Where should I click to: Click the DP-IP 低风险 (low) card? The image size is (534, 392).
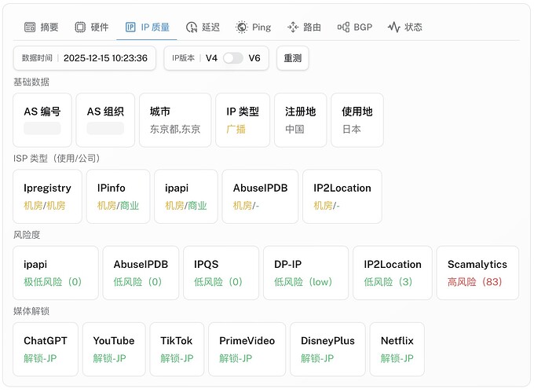pyautogui.click(x=305, y=273)
